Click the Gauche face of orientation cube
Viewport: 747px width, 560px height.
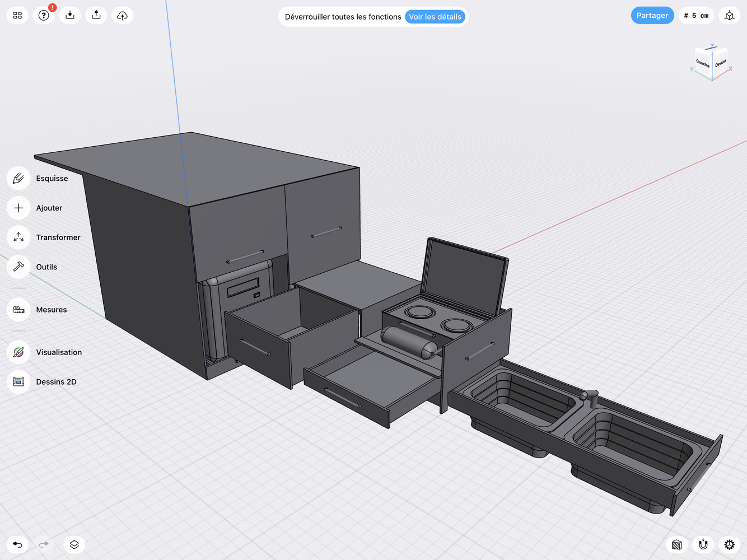[703, 63]
